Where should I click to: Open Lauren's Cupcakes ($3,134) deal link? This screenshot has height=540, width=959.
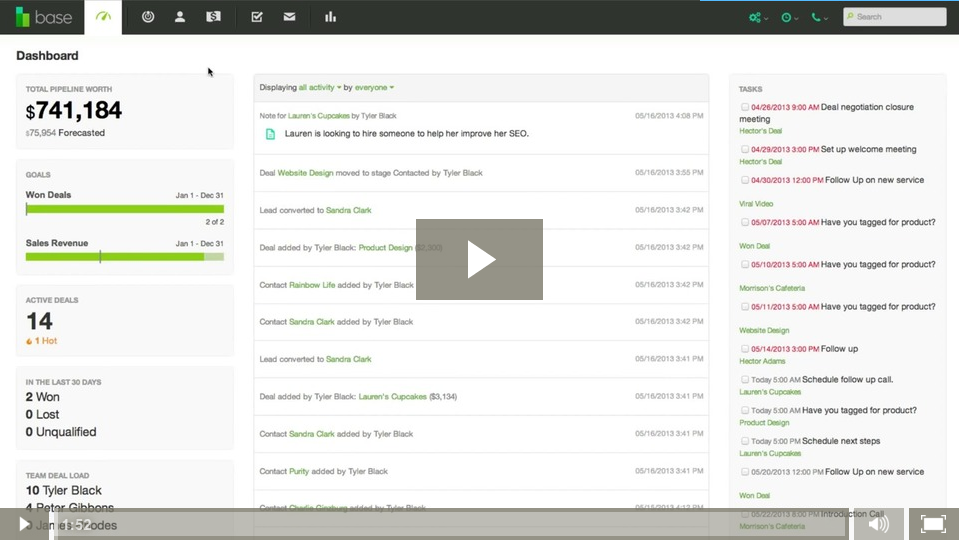click(x=392, y=397)
